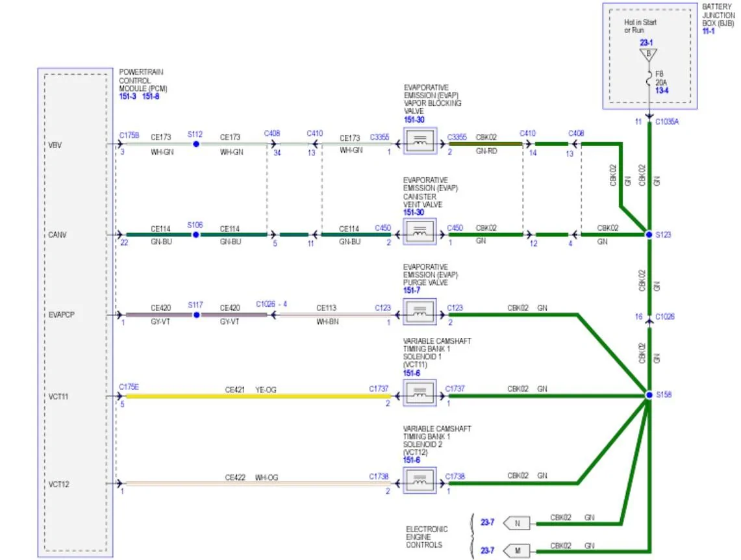Click the yellow CE421 wire line
This screenshot has width=741, height=560.
[x=258, y=396]
